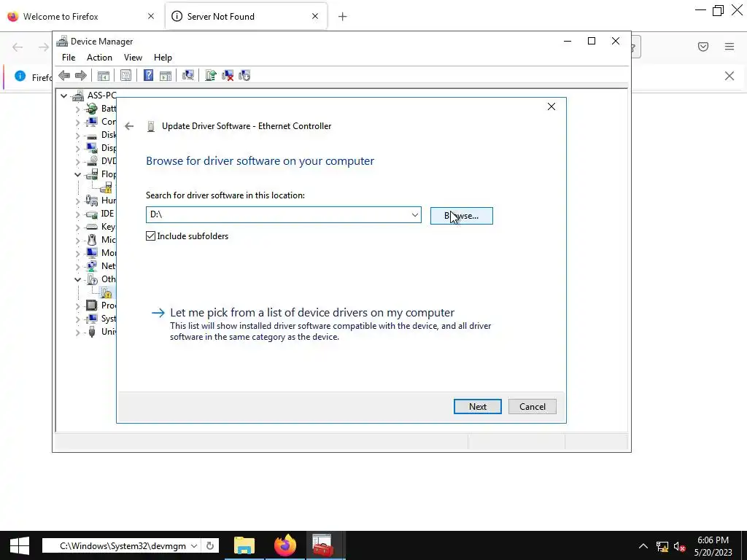Viewport: 747px width, 560px height.
Task: Click the Browse... button
Action: click(x=461, y=216)
